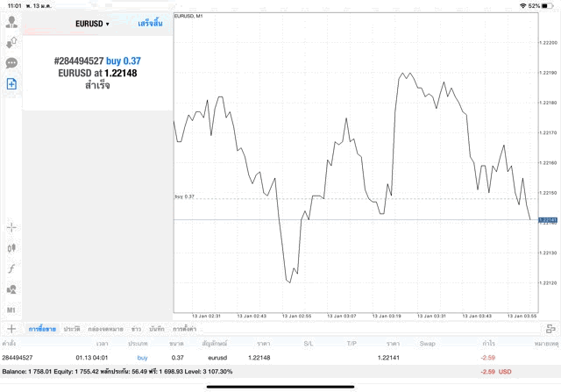
Task: Tap the blue buy type cell
Action: coord(142,358)
